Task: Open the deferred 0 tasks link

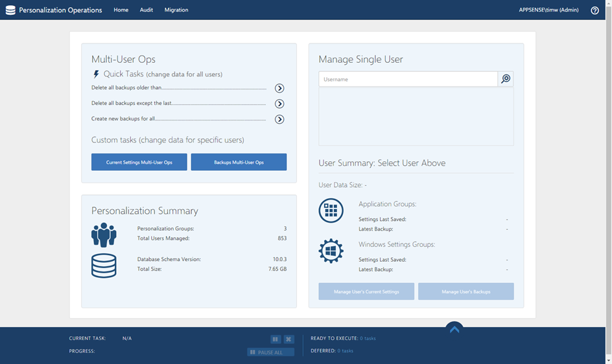Action: pyautogui.click(x=346, y=351)
